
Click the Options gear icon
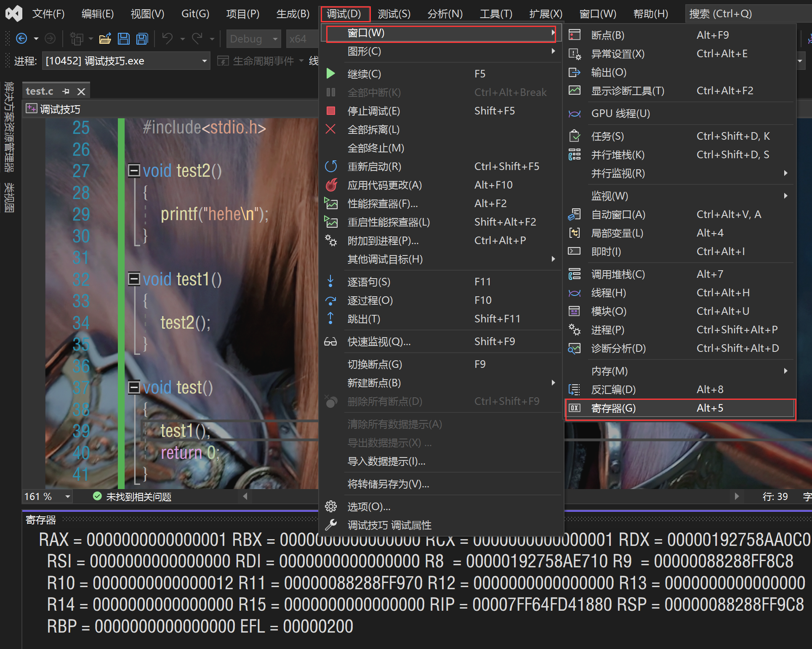coord(331,506)
